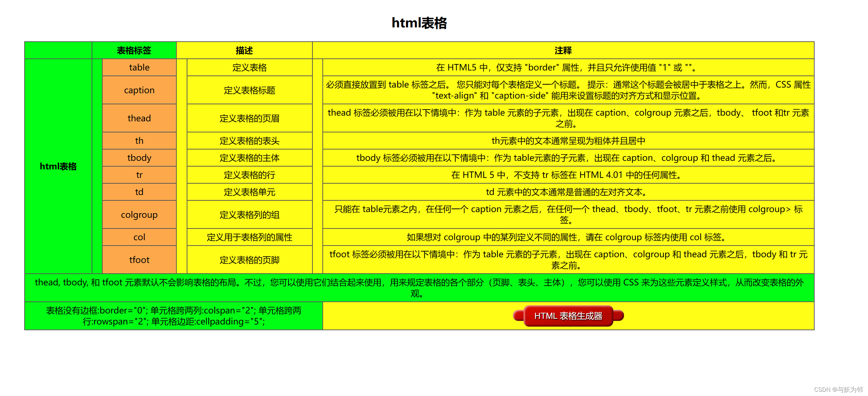Click the tbody tag cell

(x=139, y=158)
